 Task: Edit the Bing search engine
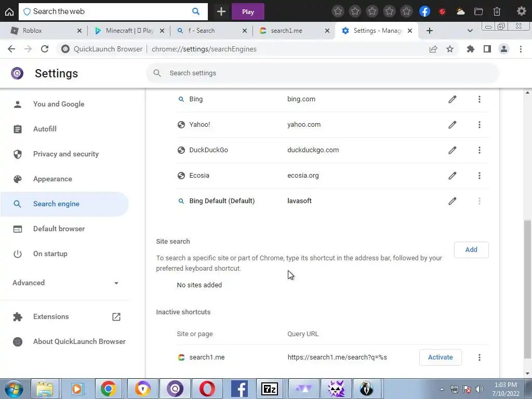click(x=453, y=99)
